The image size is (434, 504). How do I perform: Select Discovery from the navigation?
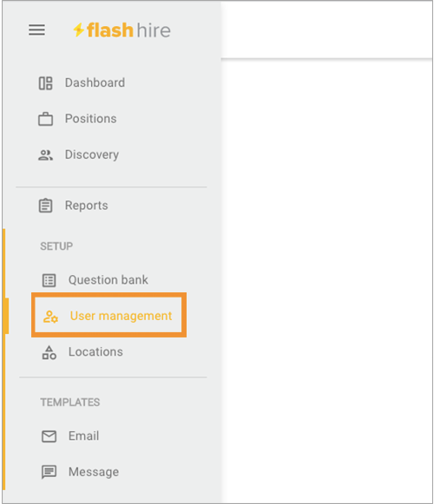92,154
